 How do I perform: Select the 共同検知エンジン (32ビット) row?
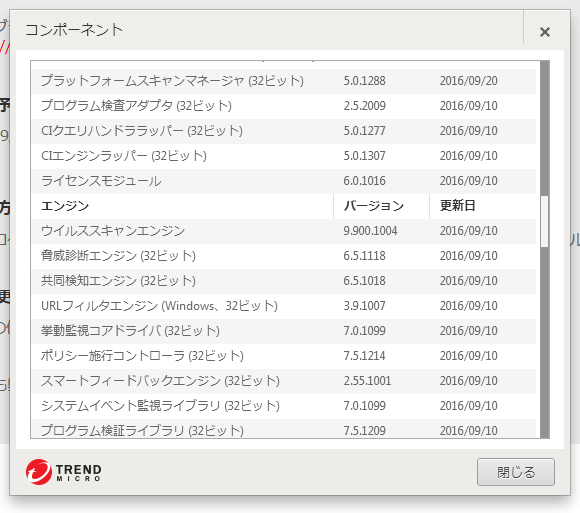coord(284,281)
